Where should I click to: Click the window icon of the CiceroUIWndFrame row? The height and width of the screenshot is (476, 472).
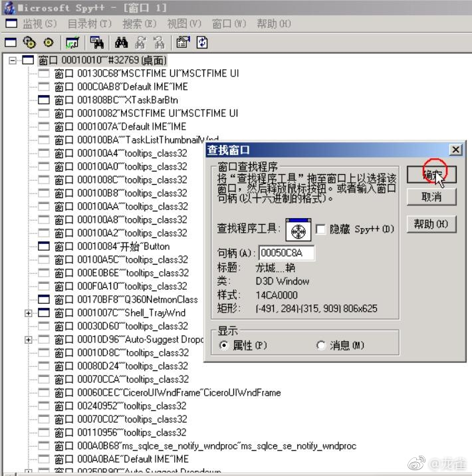click(44, 392)
